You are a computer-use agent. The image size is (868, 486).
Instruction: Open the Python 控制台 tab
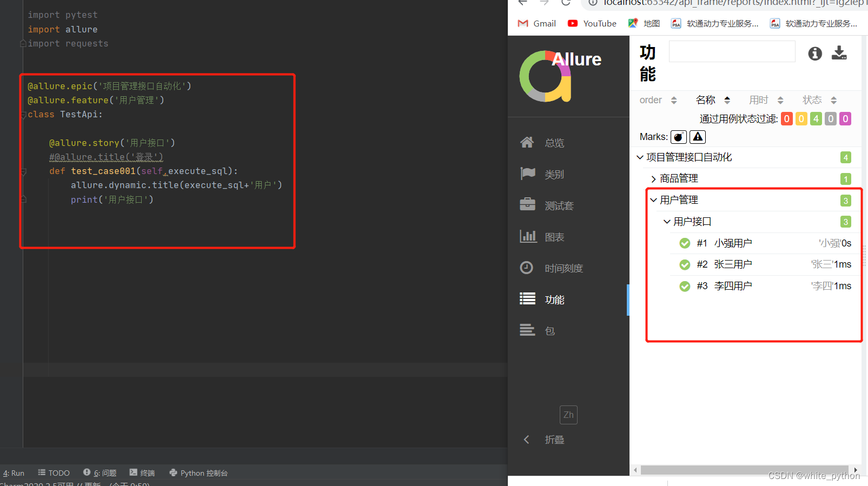pyautogui.click(x=198, y=473)
